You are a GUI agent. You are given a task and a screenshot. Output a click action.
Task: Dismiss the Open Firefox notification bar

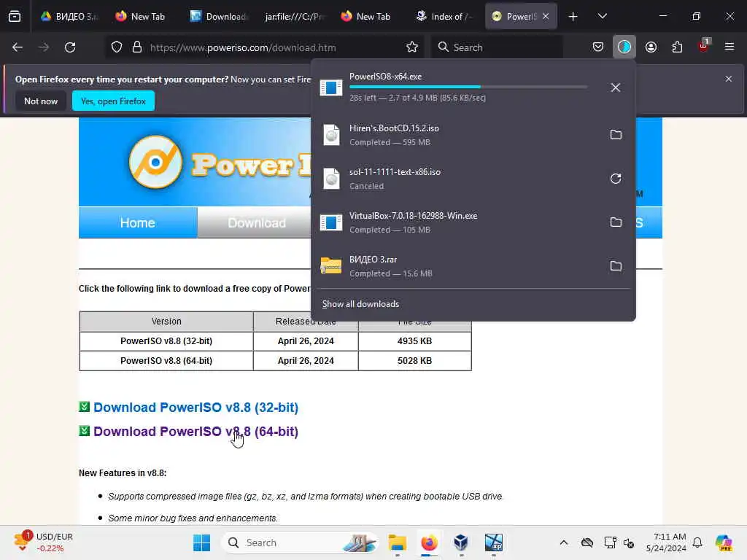(x=729, y=79)
